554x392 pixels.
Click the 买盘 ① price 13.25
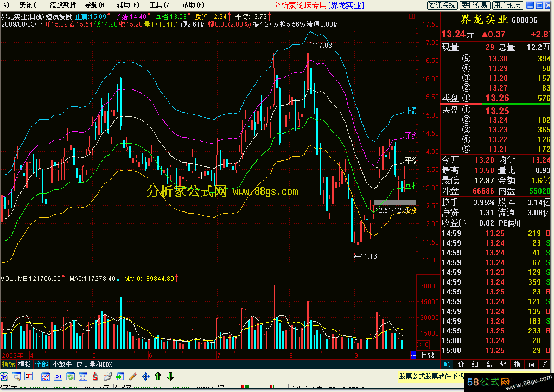pyautogui.click(x=497, y=111)
